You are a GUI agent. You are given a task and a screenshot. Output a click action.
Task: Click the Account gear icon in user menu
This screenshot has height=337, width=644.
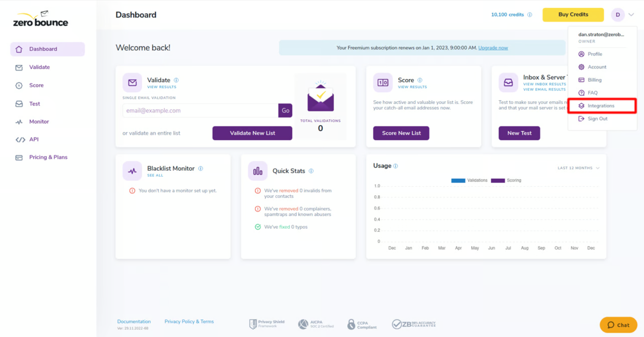581,67
